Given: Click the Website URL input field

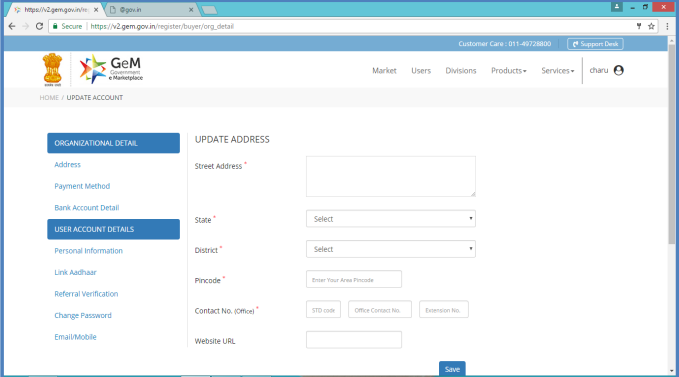Looking at the screenshot, I should click(x=354, y=340).
